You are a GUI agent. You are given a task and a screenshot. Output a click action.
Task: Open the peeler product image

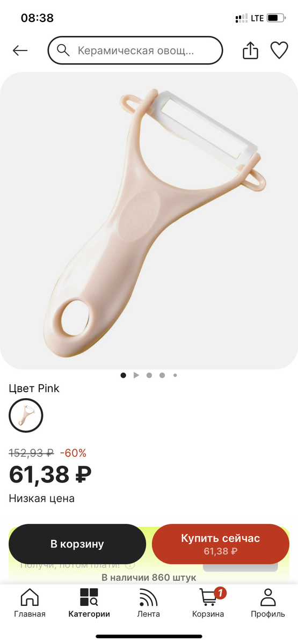pyautogui.click(x=149, y=221)
